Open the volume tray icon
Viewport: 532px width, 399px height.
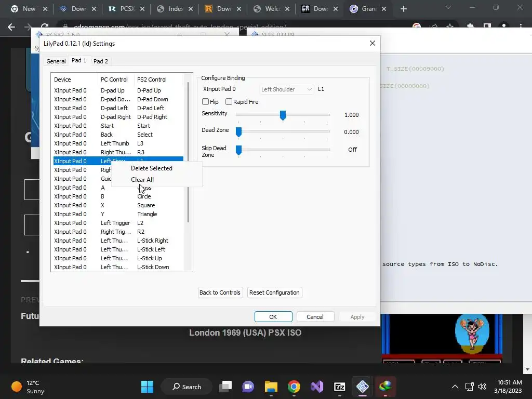tap(482, 387)
